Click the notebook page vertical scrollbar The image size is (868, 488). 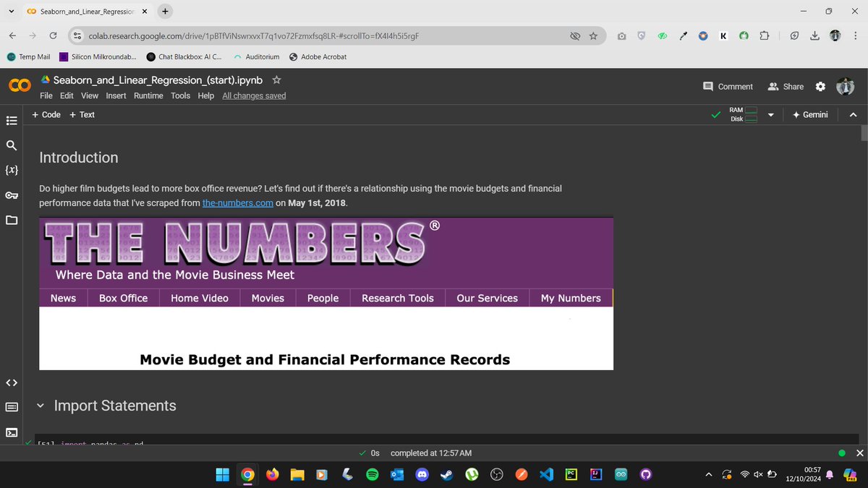864,133
